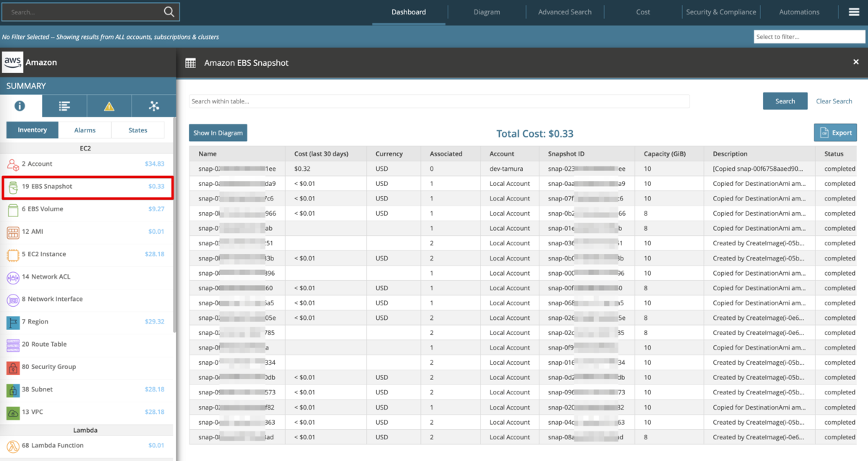Viewport: 868px width, 461px height.
Task: Click the EC2 Instance chip icon
Action: tap(12, 254)
